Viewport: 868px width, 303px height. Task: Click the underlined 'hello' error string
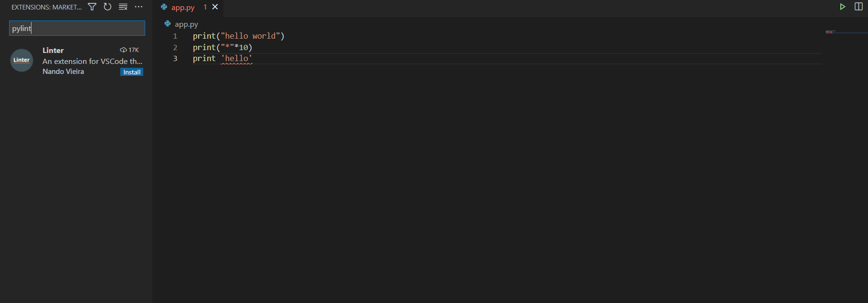click(236, 58)
